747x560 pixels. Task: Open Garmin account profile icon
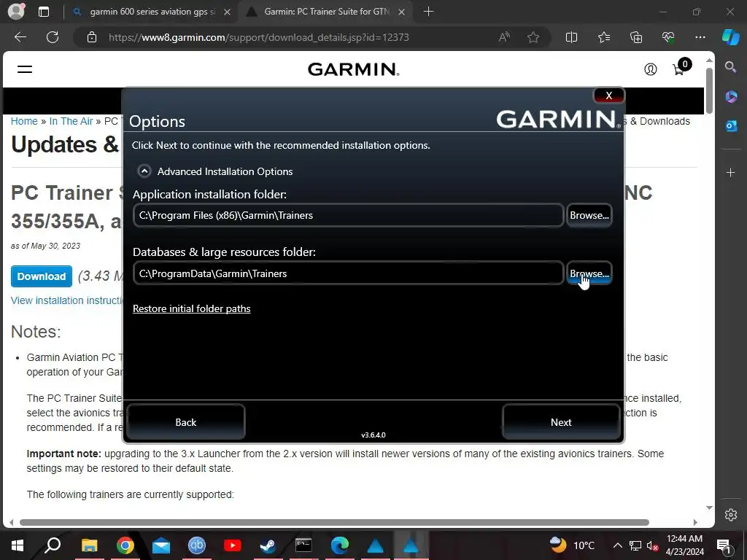coord(650,69)
